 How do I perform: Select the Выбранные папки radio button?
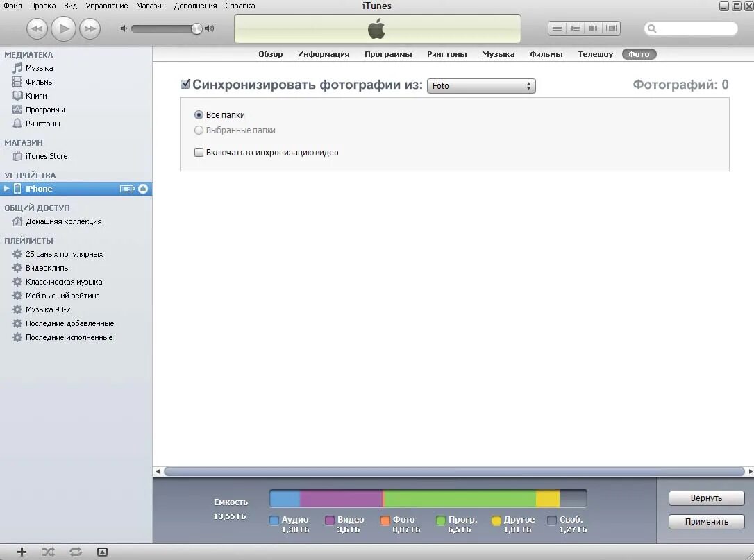pos(199,130)
